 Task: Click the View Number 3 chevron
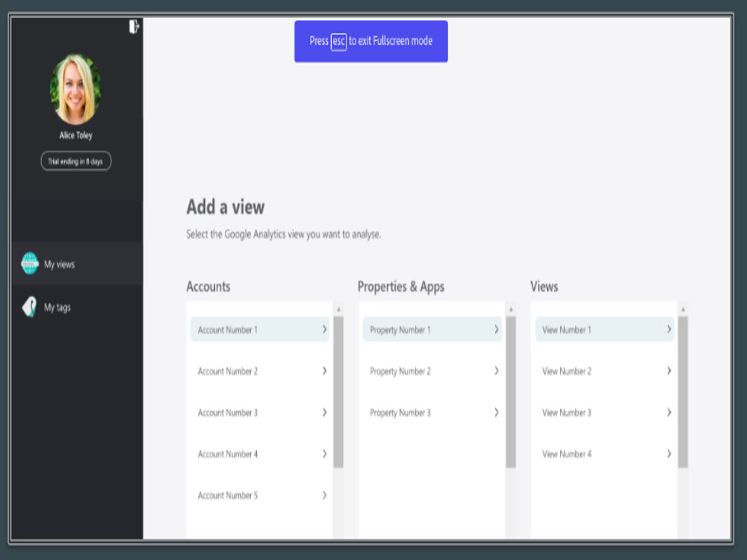pyautogui.click(x=669, y=412)
